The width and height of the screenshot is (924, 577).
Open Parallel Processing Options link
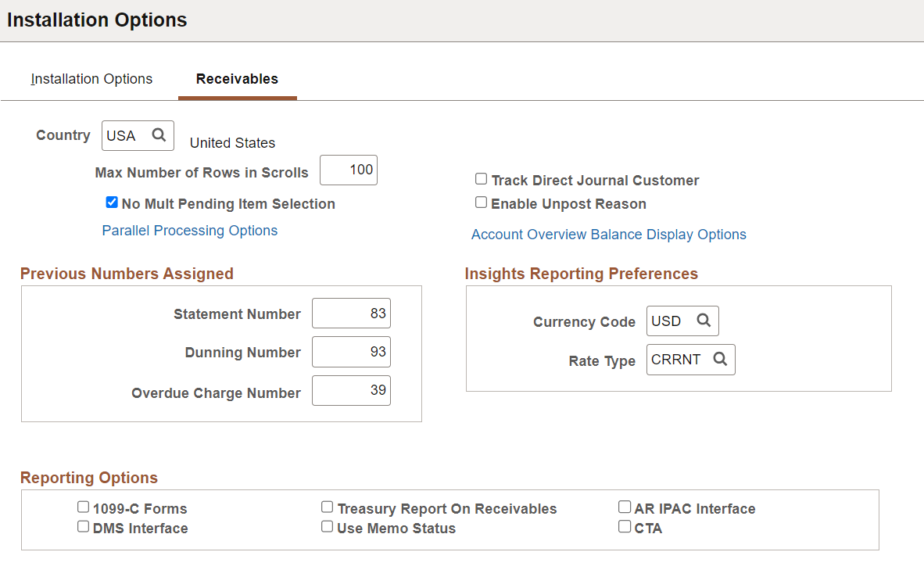click(x=190, y=231)
